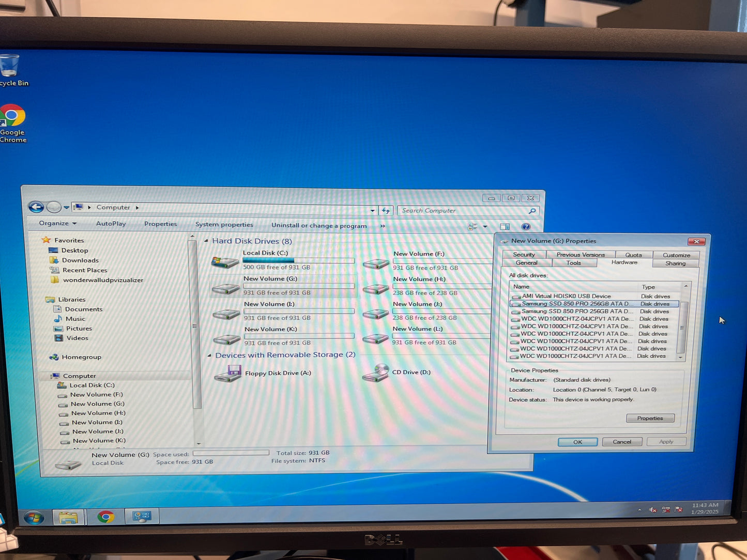747x560 pixels.
Task: Open the Organize dropdown menu
Action: tap(57, 223)
